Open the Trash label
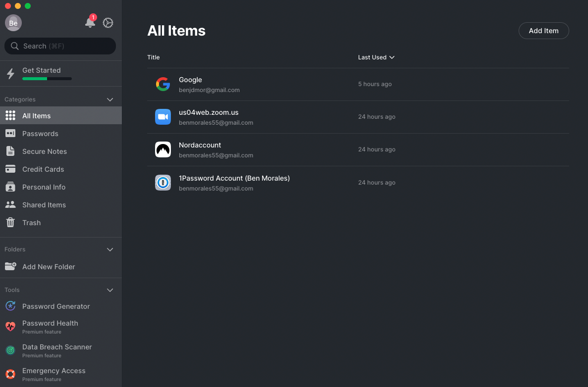 pyautogui.click(x=31, y=223)
